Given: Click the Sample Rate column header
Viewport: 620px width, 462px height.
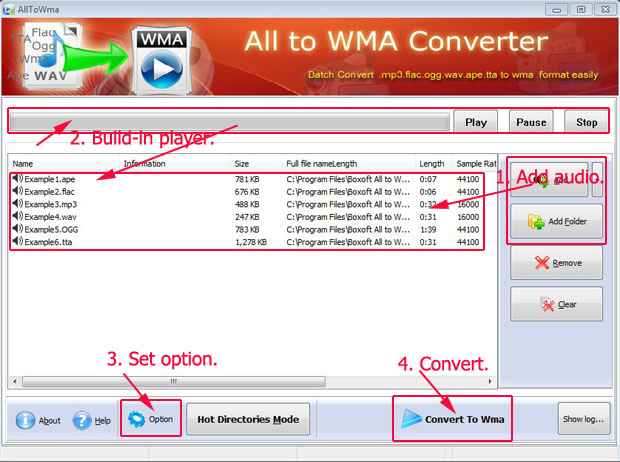Looking at the screenshot, I should [x=476, y=164].
